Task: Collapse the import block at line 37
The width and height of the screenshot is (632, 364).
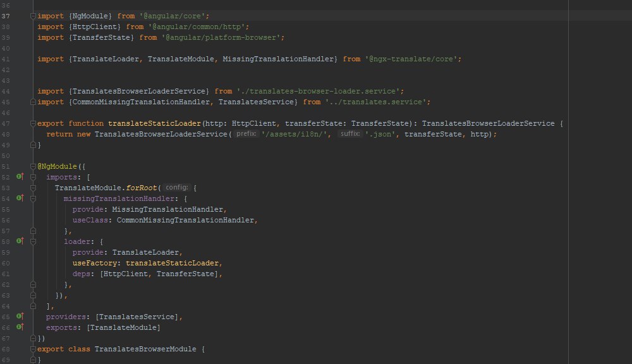Action: [x=33, y=16]
